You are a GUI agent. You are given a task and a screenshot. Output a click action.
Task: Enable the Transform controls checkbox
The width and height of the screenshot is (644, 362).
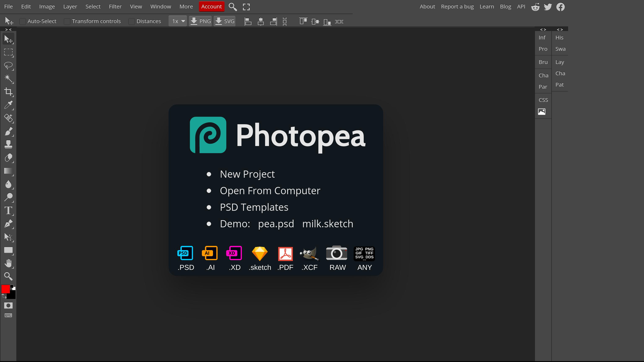point(67,22)
